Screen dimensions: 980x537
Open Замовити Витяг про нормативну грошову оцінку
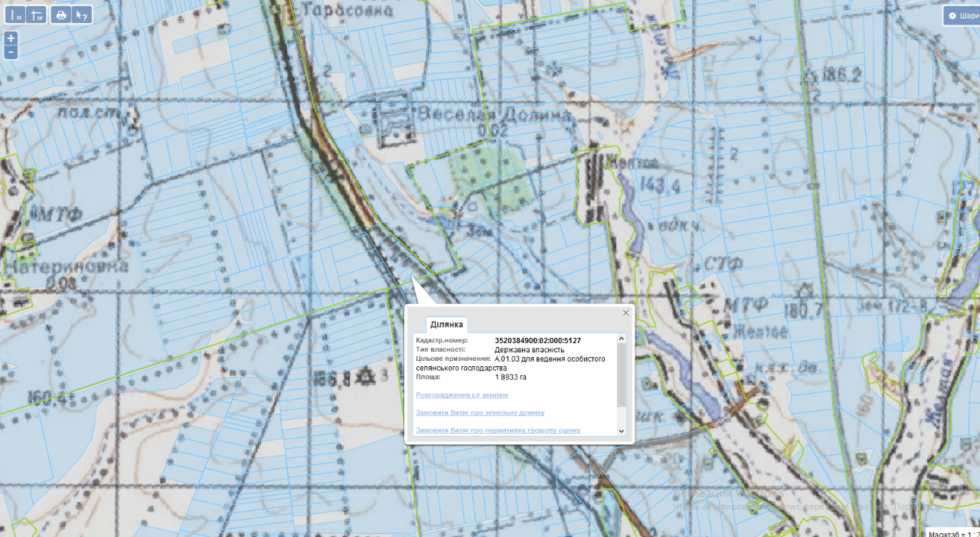498,430
